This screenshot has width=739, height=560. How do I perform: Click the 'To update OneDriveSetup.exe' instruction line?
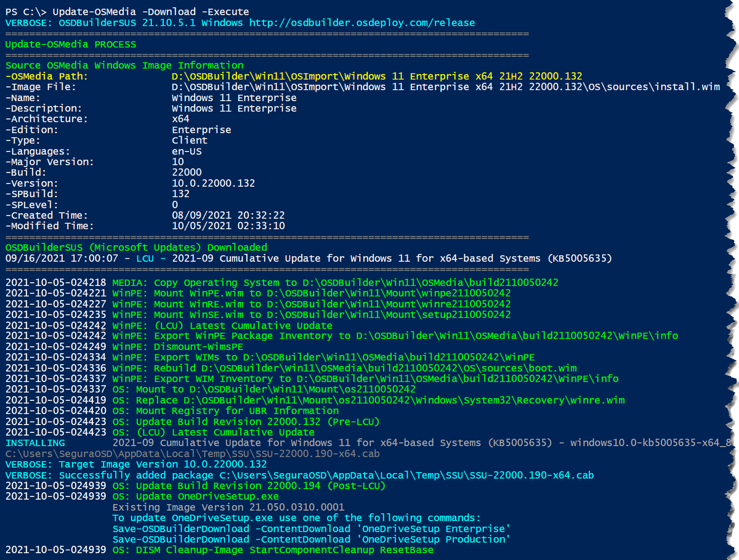click(296, 517)
